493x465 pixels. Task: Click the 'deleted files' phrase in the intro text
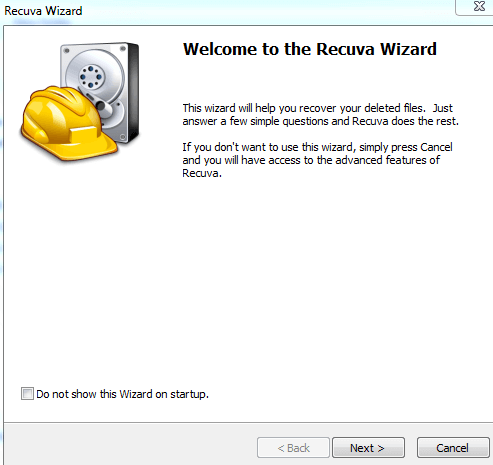(395, 108)
